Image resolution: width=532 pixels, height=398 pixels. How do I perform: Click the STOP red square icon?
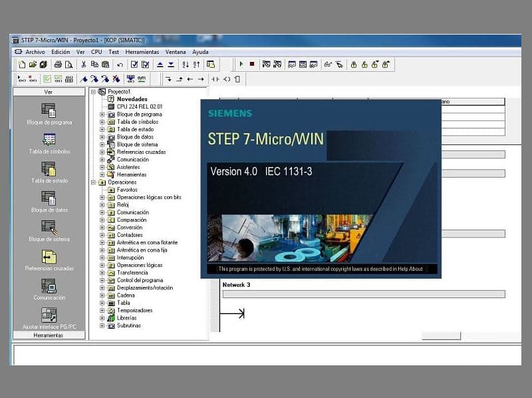pos(252,64)
